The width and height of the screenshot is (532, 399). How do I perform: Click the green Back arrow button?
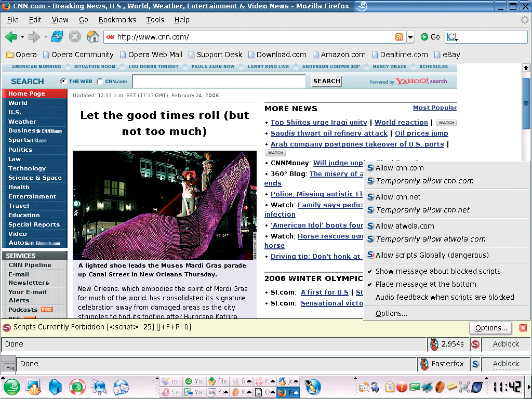click(x=11, y=37)
